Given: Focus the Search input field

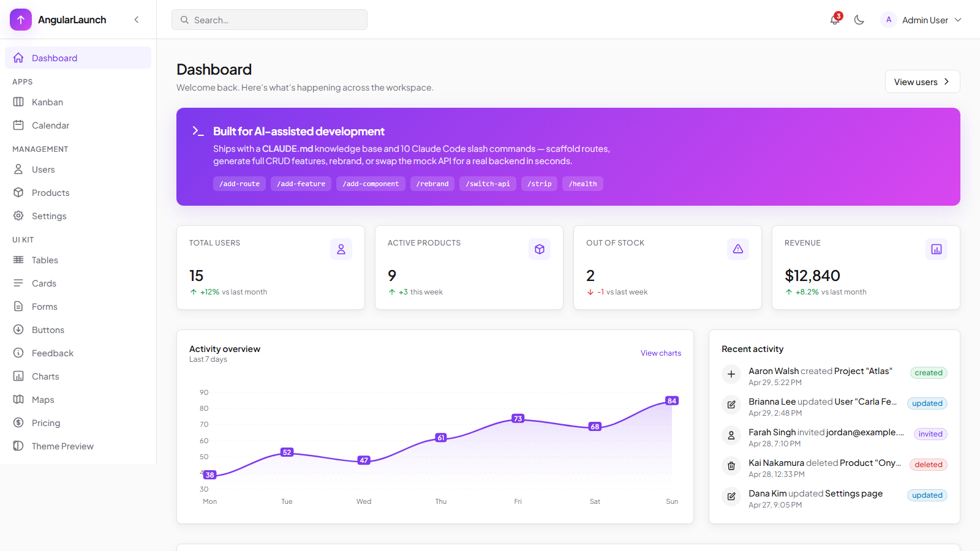Looking at the screenshot, I should tap(269, 20).
